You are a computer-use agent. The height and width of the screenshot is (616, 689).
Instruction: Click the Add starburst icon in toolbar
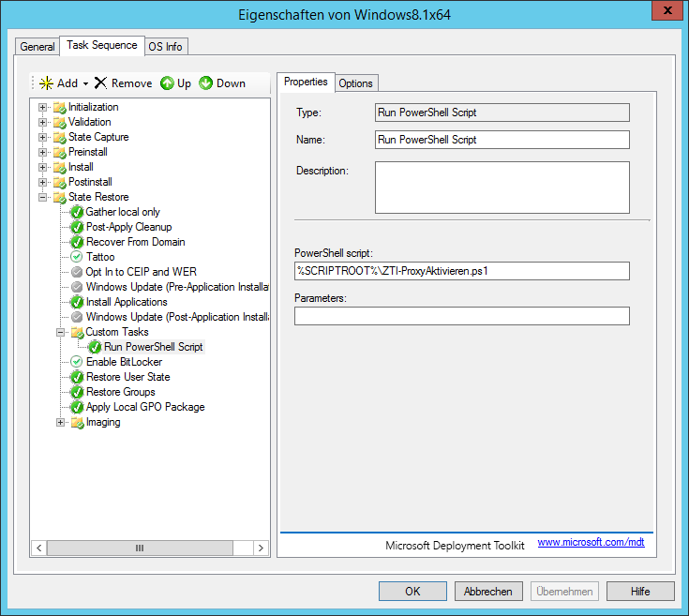point(45,83)
